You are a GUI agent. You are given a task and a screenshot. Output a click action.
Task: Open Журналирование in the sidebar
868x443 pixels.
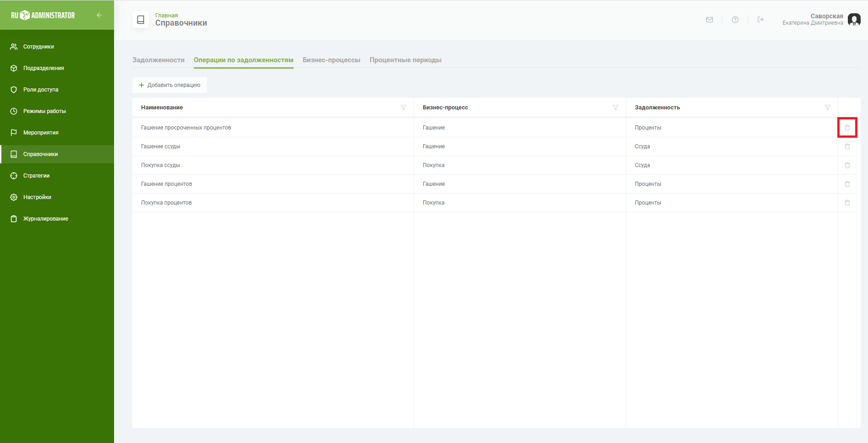pos(57,219)
